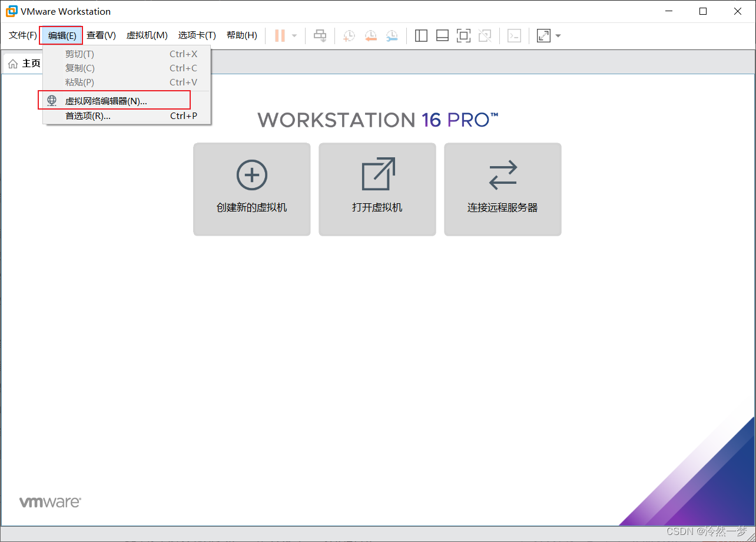Click the 剪切(T) menu entry
The width and height of the screenshot is (756, 542).
[127, 54]
